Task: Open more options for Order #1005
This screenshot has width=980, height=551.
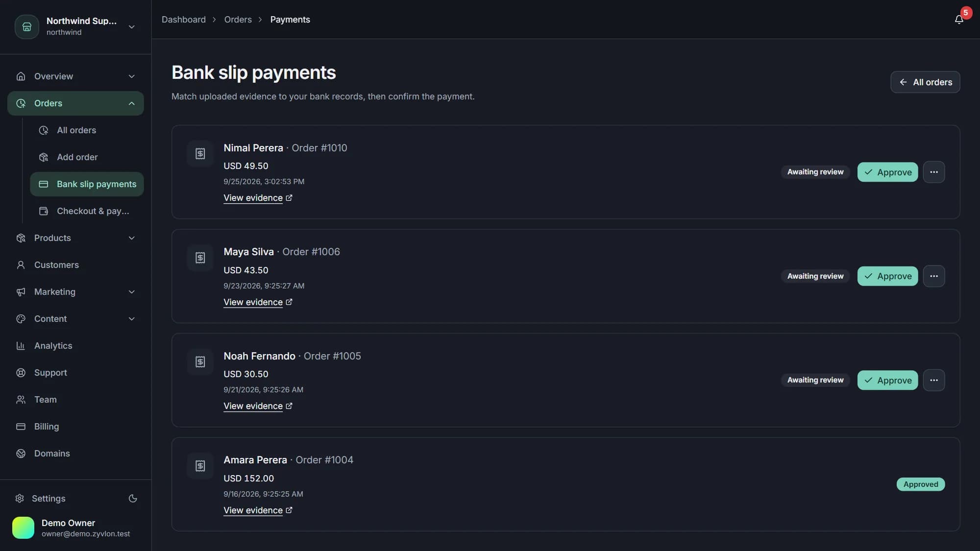Action: (x=934, y=380)
